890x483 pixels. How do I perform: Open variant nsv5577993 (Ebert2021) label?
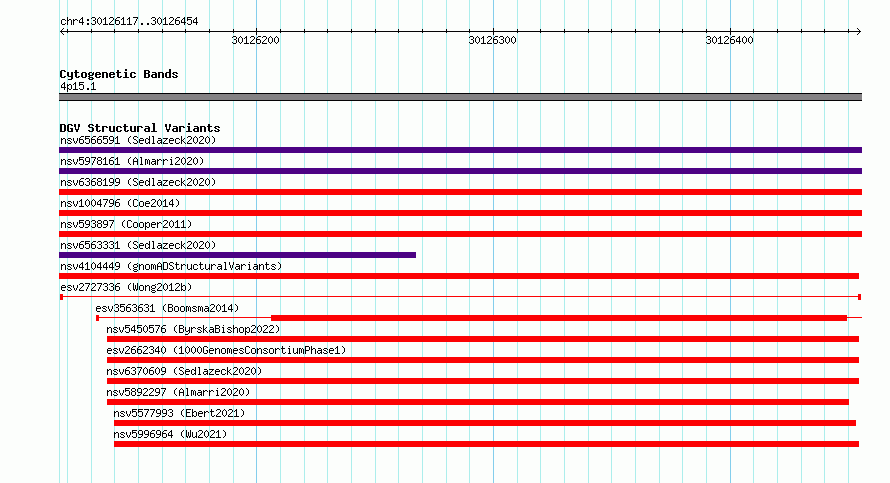coord(179,413)
